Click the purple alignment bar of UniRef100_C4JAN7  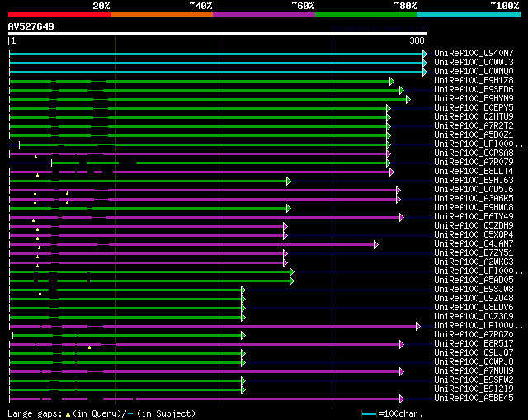pyautogui.click(x=194, y=245)
